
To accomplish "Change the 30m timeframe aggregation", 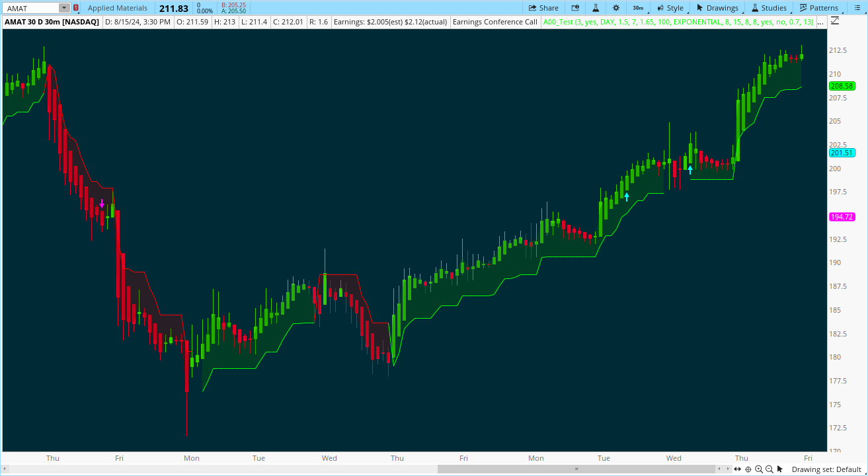I will 638,8.
